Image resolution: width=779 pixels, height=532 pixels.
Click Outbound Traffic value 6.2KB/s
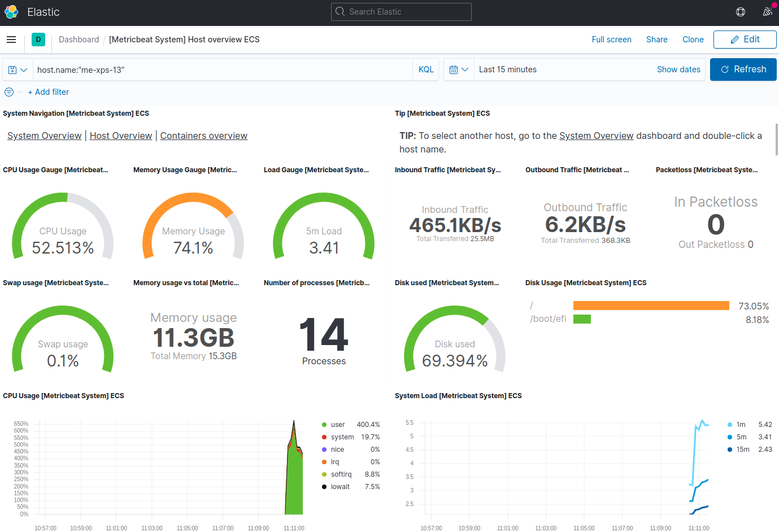tap(586, 224)
